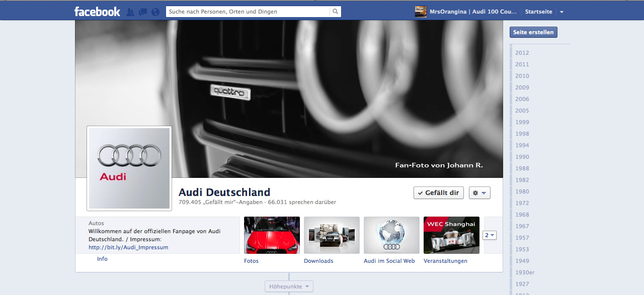Go to Startseite
This screenshot has height=295, width=644.
click(x=538, y=12)
